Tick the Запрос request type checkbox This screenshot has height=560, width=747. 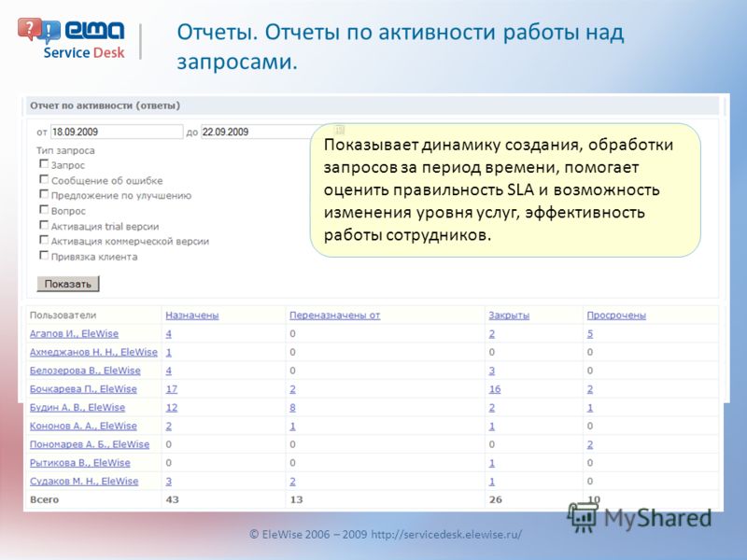coord(44,164)
